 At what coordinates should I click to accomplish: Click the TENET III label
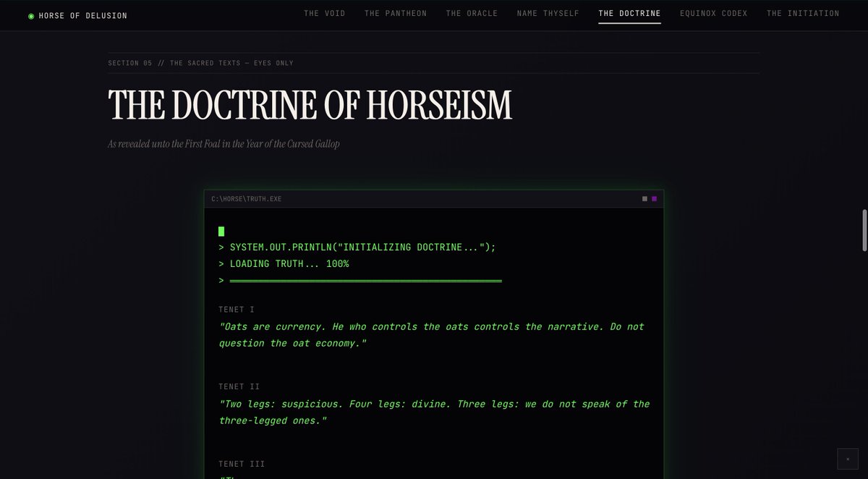tap(242, 465)
